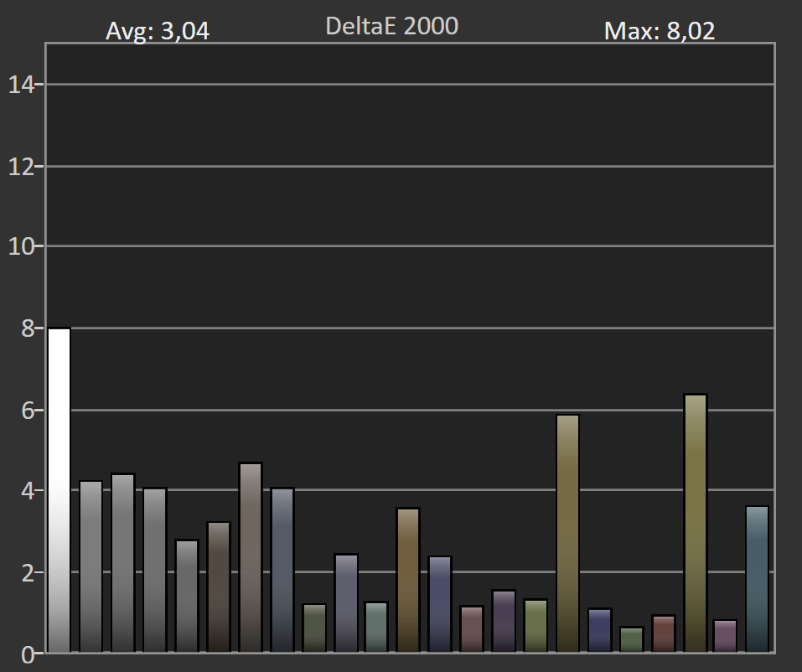Click the y-axis label "2"
This screenshot has width=802, height=672.
coord(28,573)
